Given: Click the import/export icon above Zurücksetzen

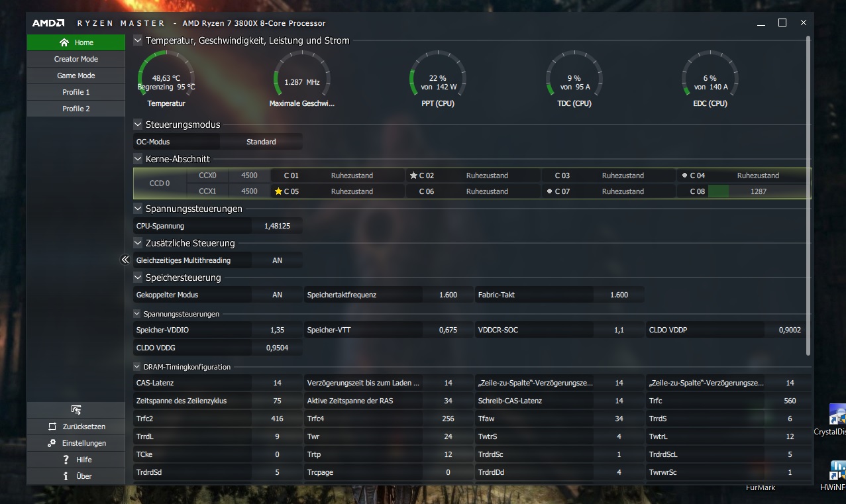Looking at the screenshot, I should pyautogui.click(x=76, y=410).
